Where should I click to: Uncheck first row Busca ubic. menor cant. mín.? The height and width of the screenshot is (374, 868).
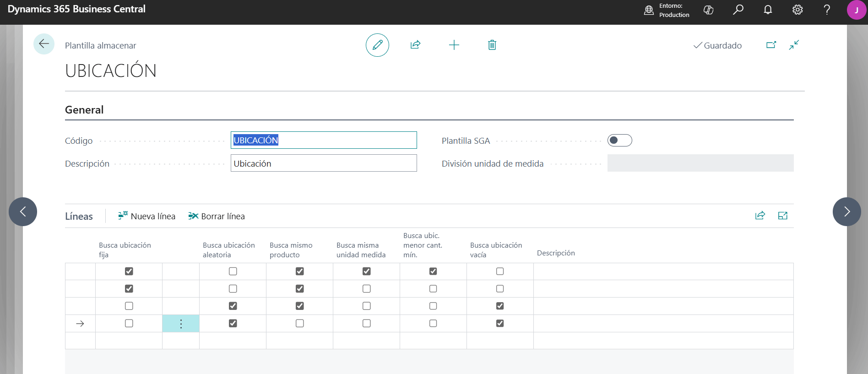(x=433, y=271)
